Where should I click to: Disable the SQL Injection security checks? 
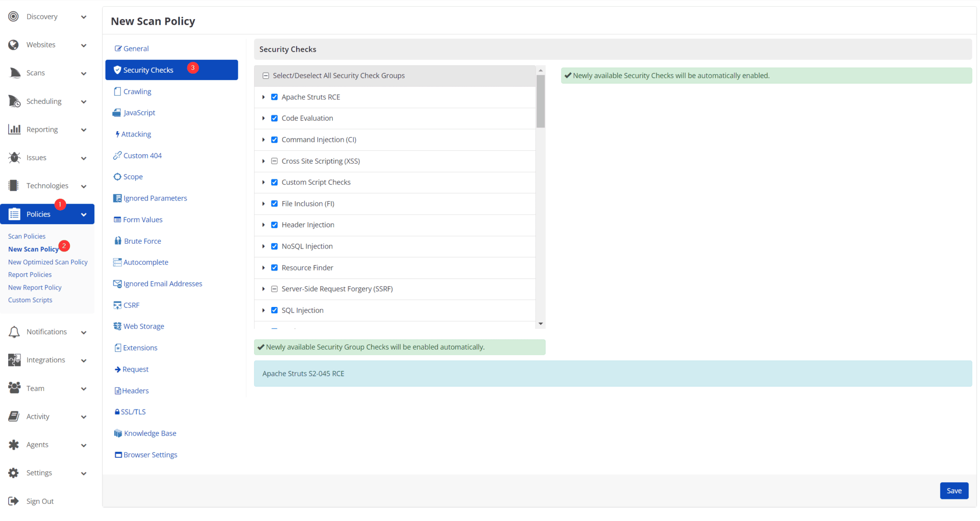pyautogui.click(x=274, y=310)
